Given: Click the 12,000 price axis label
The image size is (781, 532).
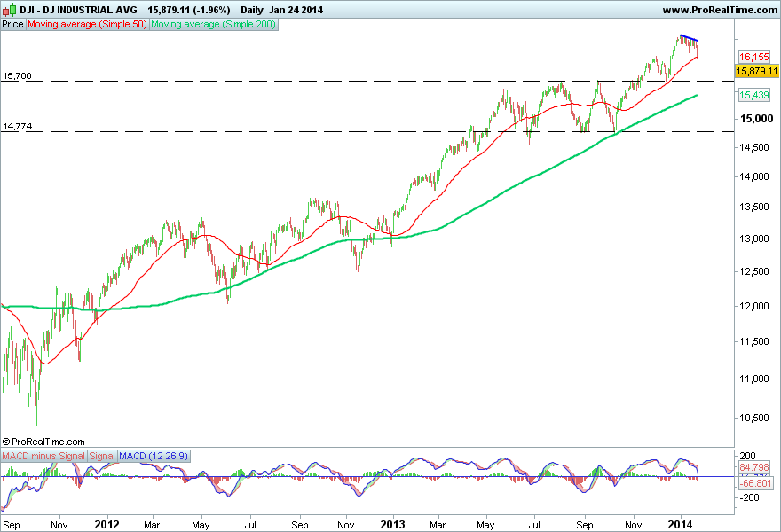Looking at the screenshot, I should pyautogui.click(x=754, y=306).
